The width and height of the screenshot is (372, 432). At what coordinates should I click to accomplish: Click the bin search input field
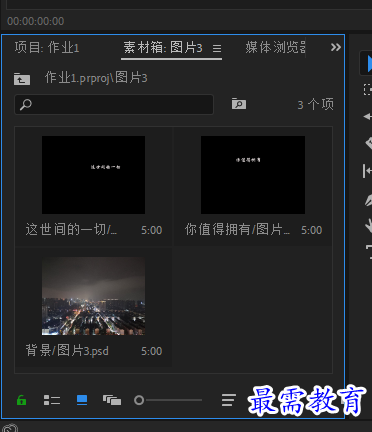(114, 104)
